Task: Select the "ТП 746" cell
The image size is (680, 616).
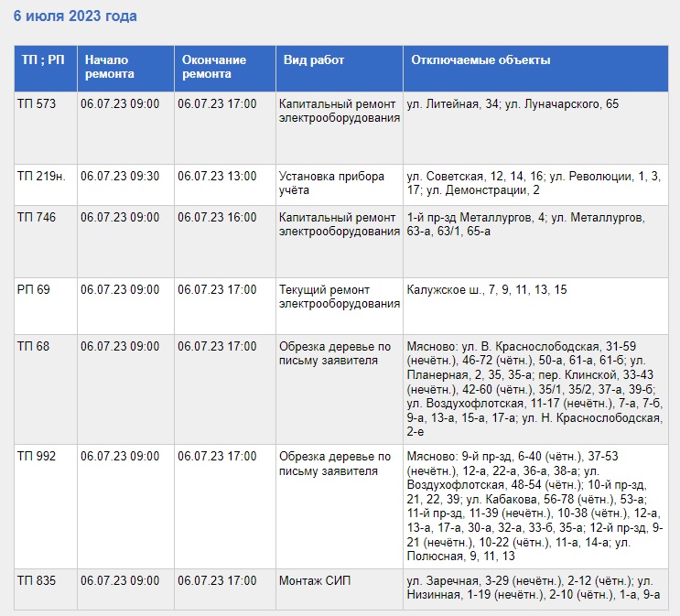Action: pos(37,218)
